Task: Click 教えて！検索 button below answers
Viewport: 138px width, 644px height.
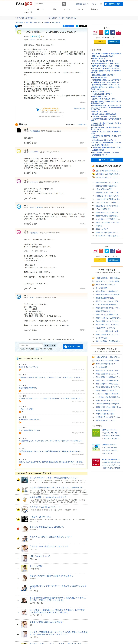Action: pos(50,346)
